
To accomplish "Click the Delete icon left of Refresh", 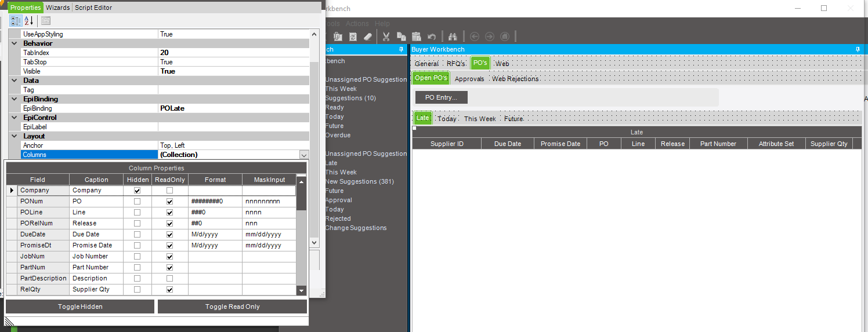I will click(337, 37).
